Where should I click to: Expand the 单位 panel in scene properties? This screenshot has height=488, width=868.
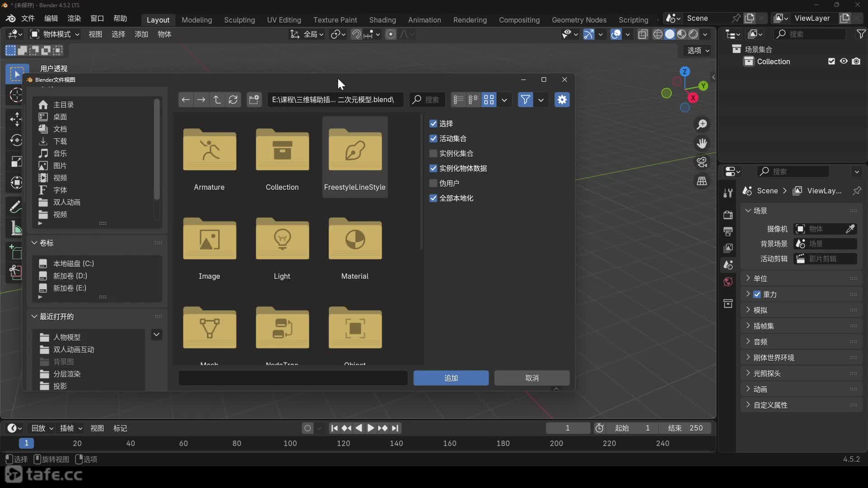point(760,278)
